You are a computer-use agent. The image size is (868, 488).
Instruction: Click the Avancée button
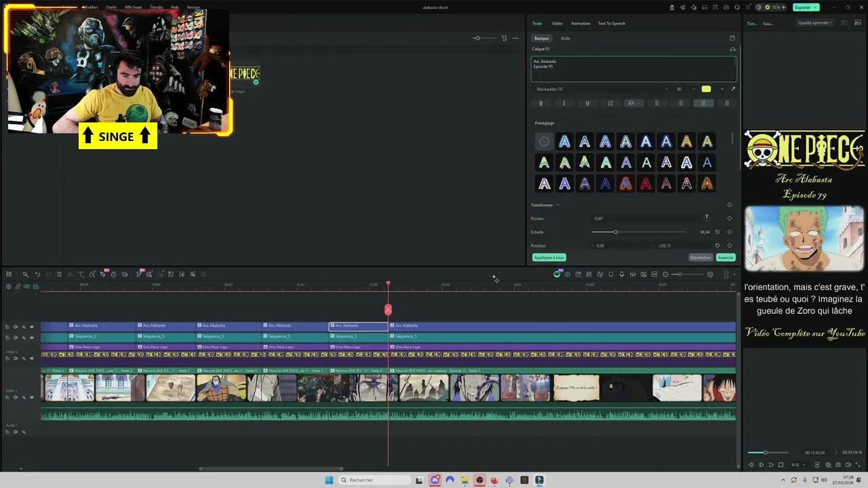click(726, 258)
